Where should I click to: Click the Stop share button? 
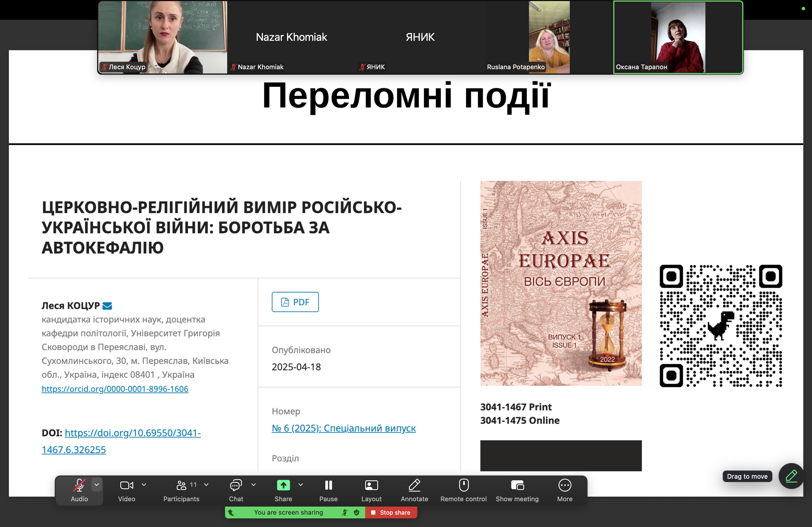pyautogui.click(x=391, y=512)
